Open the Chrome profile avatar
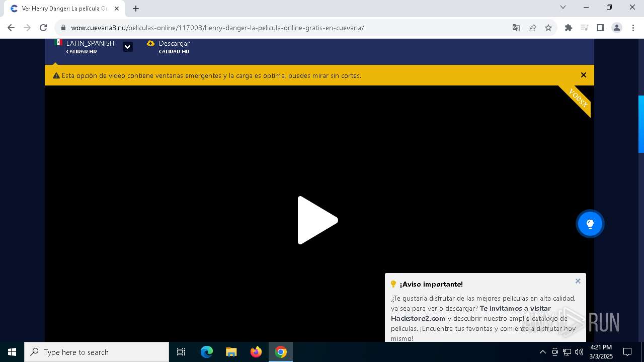Screen dimensions: 644x362 point(617,28)
